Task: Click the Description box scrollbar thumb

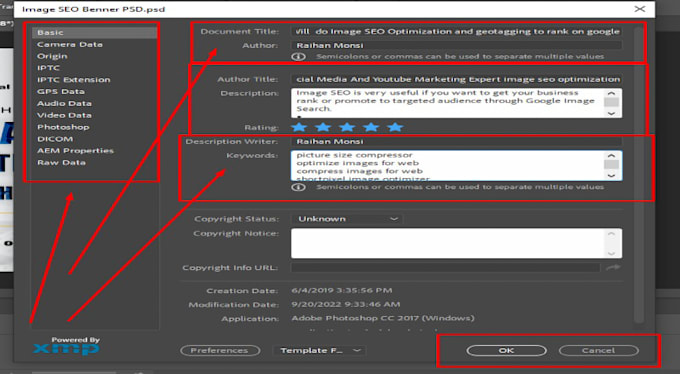Action: coord(611,102)
